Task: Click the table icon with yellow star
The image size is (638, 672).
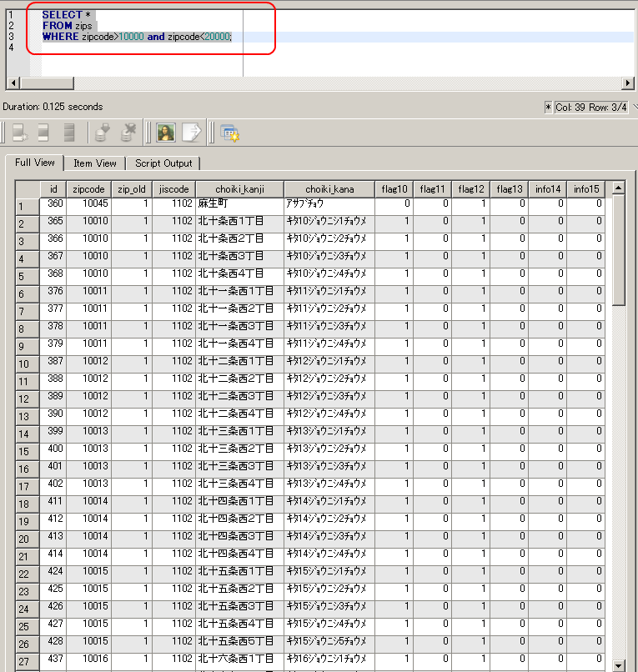Action: [x=229, y=132]
